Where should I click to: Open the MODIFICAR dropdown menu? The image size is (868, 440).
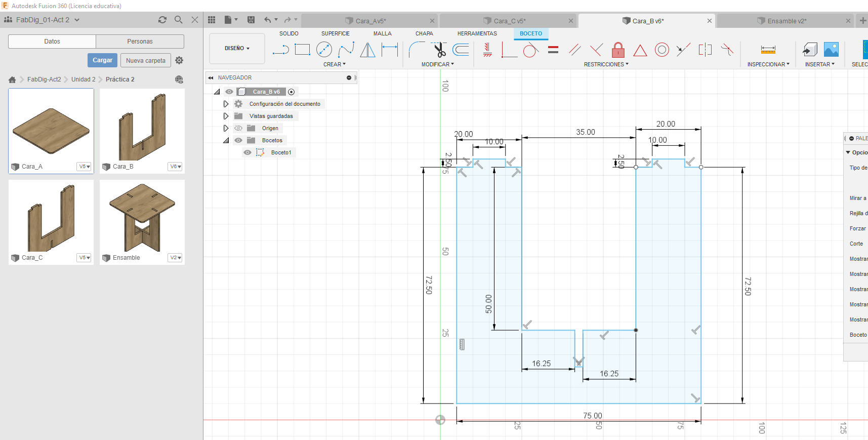coord(438,64)
